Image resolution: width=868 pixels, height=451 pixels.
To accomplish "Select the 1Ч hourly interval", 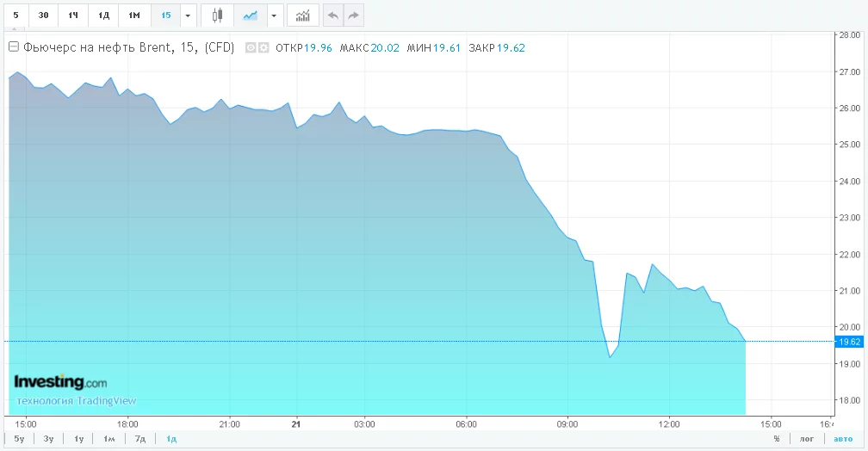I will (x=74, y=15).
